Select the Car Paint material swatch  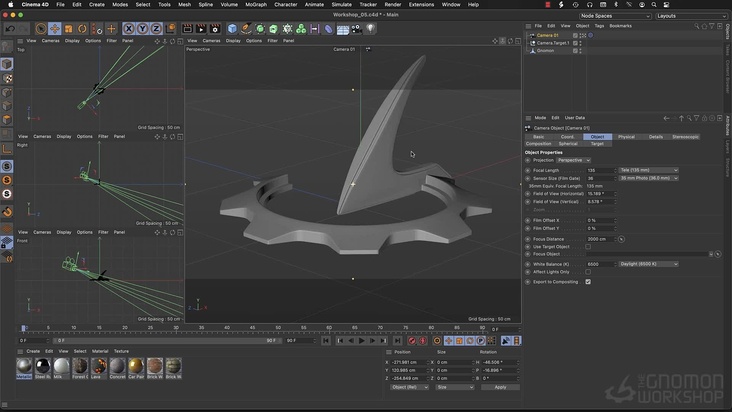tap(136, 367)
